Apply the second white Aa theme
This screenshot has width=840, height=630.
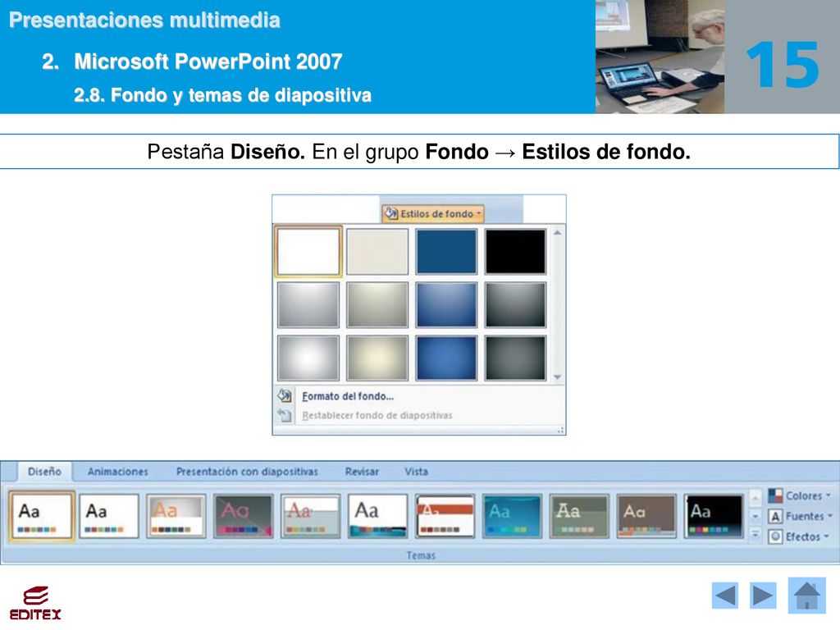pos(109,517)
